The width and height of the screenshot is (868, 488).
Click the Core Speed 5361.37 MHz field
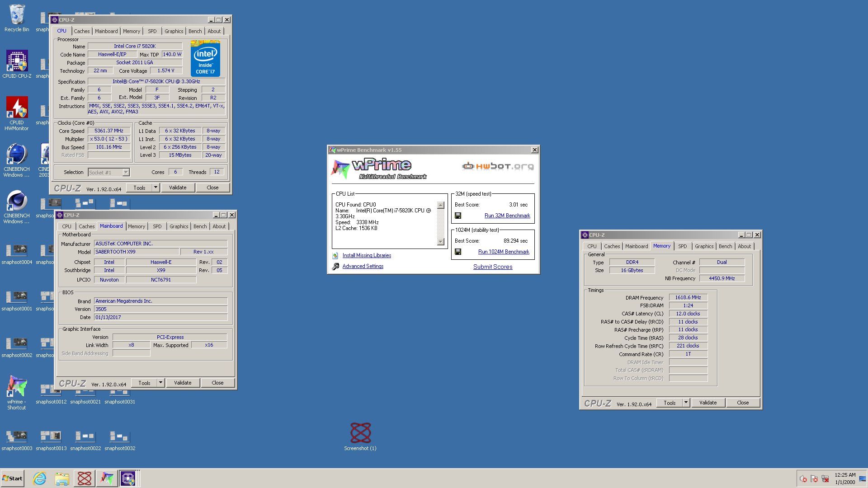[x=109, y=131]
